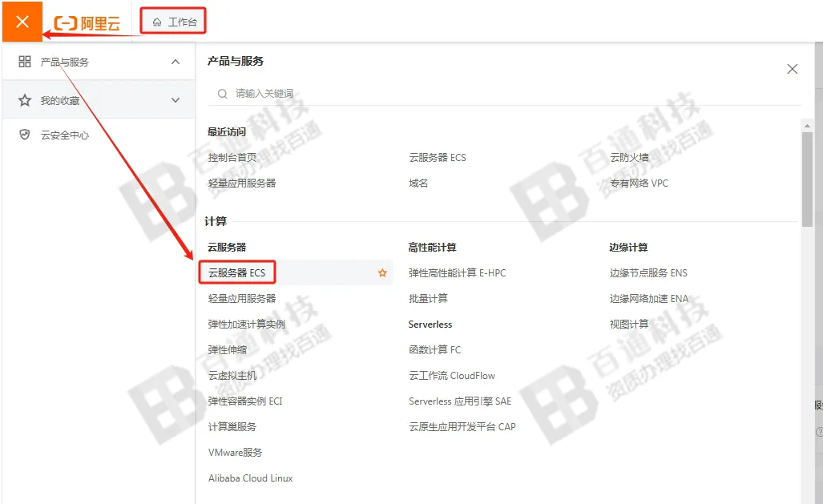Close the menu with the orange X button
The image size is (823, 504).
click(22, 22)
